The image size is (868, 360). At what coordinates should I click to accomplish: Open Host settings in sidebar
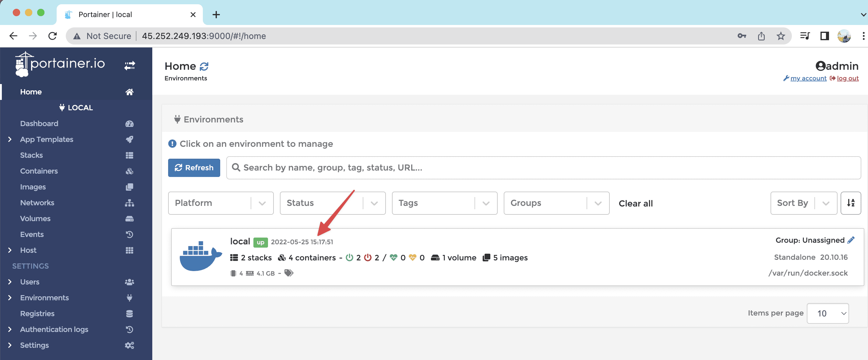click(x=29, y=249)
